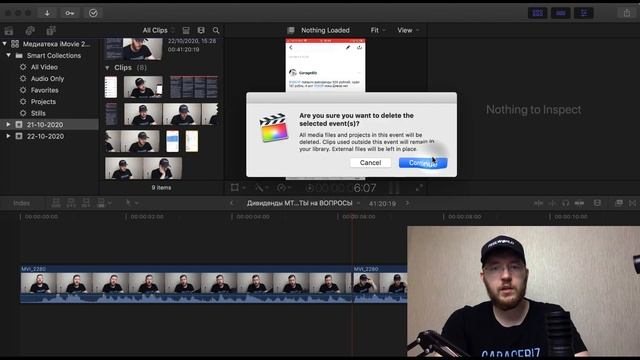Click the viewer clip icon beside Nothing Loaded

tap(291, 30)
